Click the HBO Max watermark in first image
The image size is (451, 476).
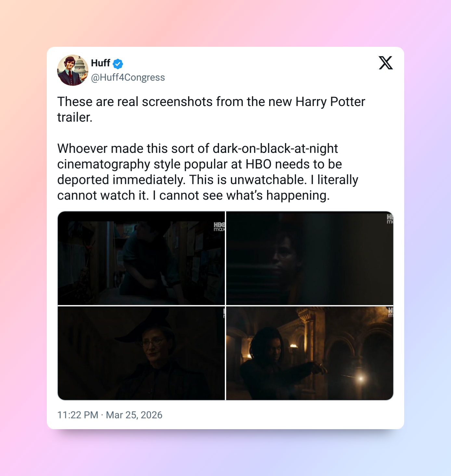point(219,227)
